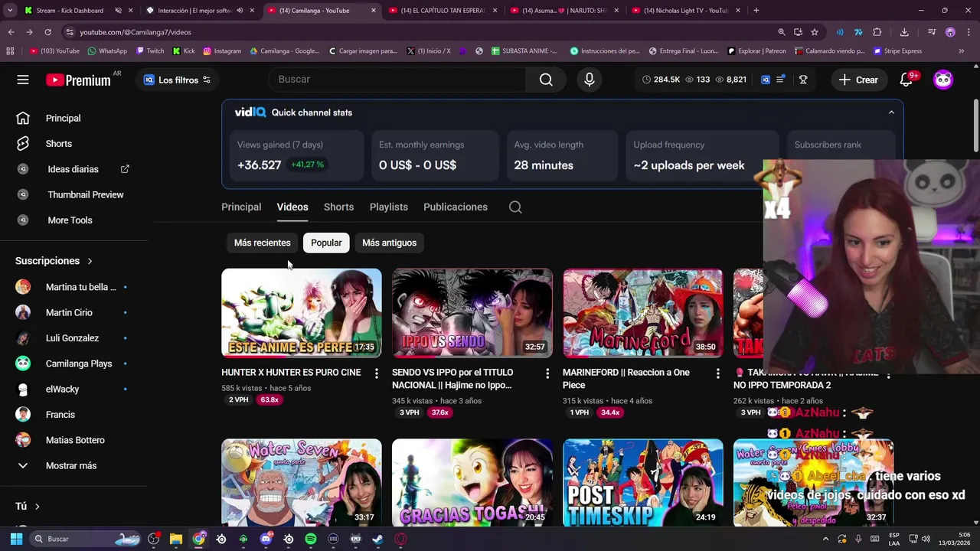Click the Windows taskbar Buscar box

pos(86,539)
